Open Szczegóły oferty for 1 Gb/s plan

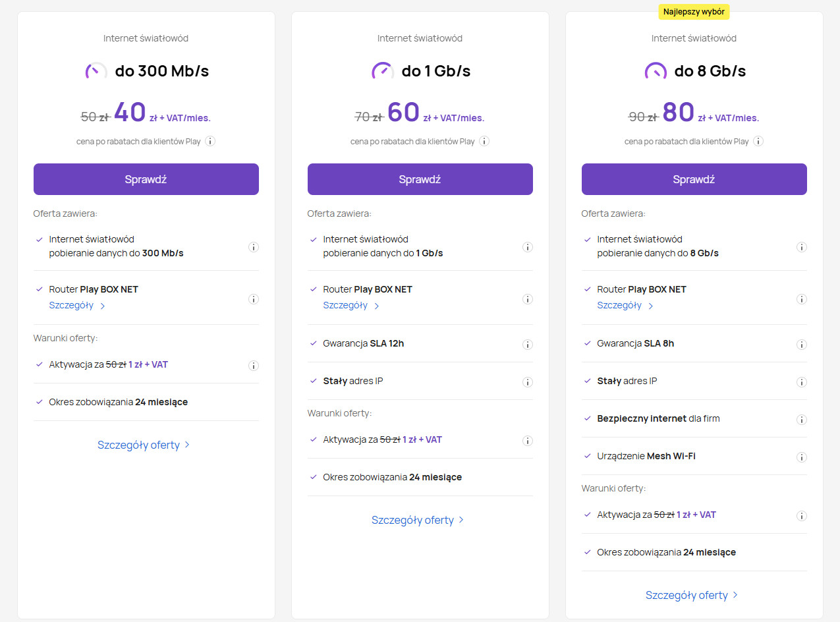click(x=418, y=520)
